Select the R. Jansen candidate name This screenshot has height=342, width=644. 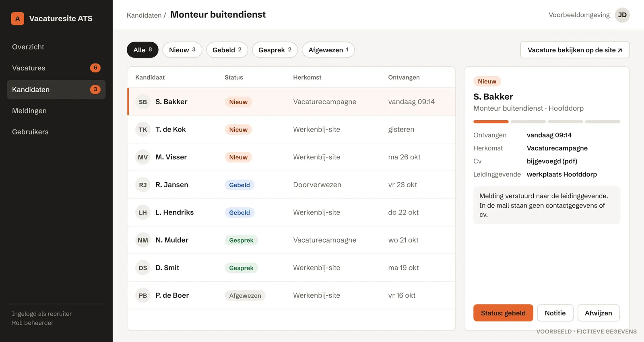172,185
